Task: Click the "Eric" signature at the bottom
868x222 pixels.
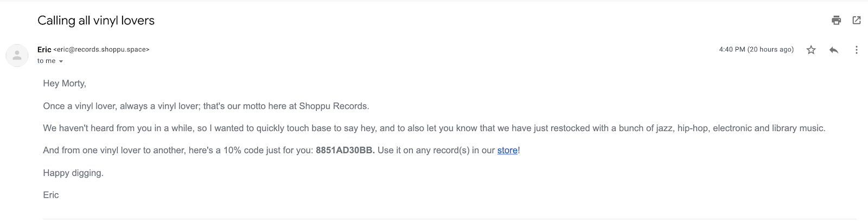Action: (x=51, y=195)
